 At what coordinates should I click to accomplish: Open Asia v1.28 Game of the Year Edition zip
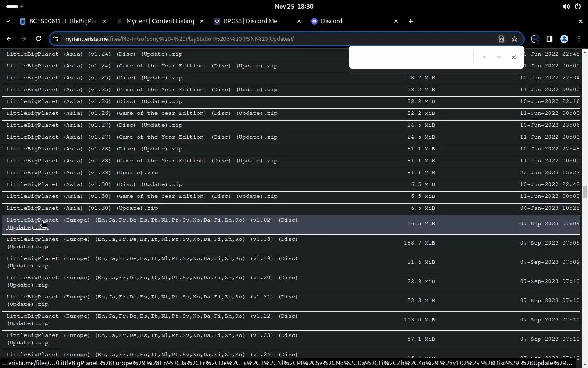[142, 161]
